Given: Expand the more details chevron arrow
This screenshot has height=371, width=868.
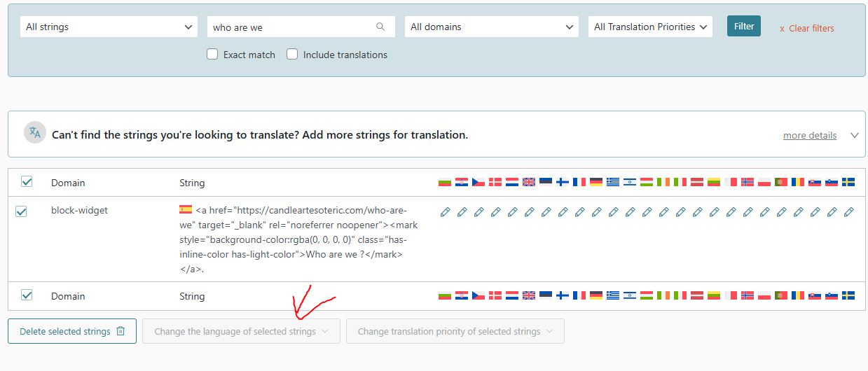Looking at the screenshot, I should 854,135.
